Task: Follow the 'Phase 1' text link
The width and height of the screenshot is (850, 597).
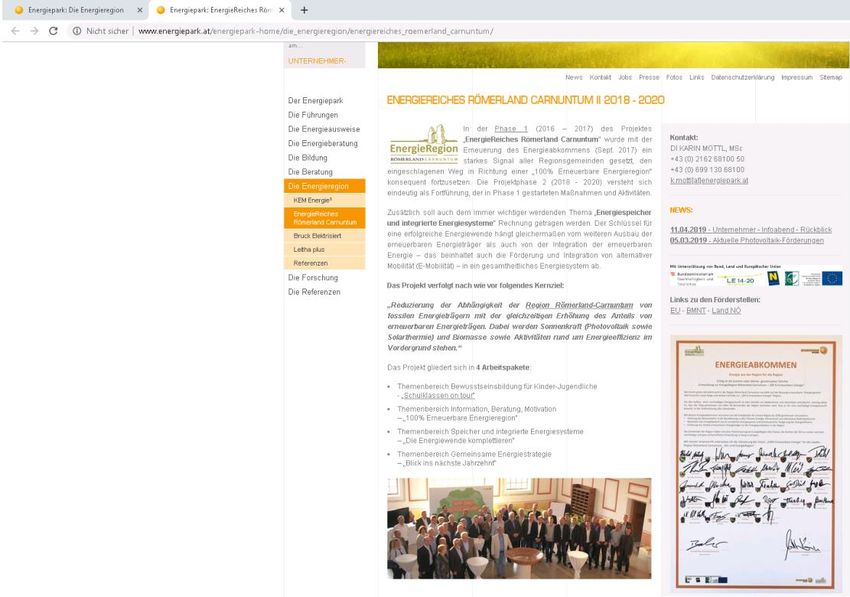Action: click(516, 130)
